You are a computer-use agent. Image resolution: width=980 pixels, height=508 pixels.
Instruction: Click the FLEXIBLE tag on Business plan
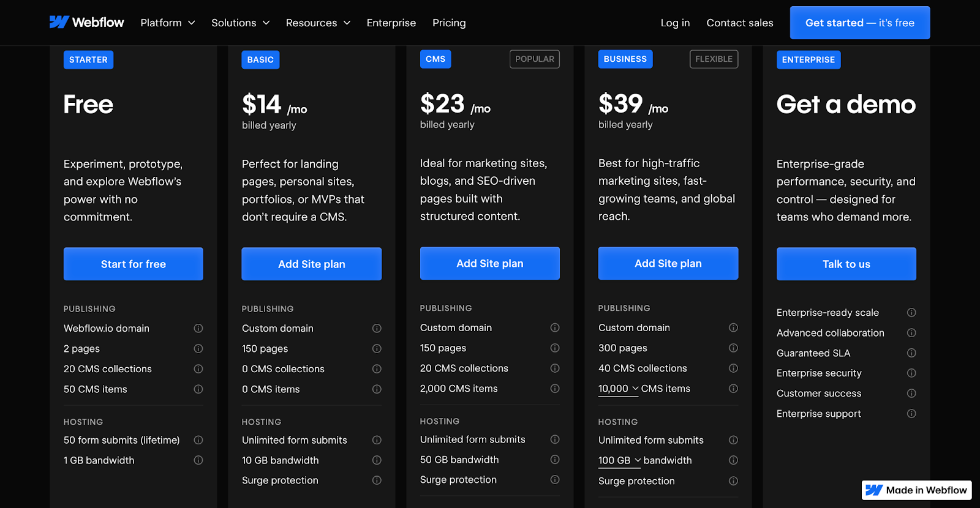[x=714, y=59]
